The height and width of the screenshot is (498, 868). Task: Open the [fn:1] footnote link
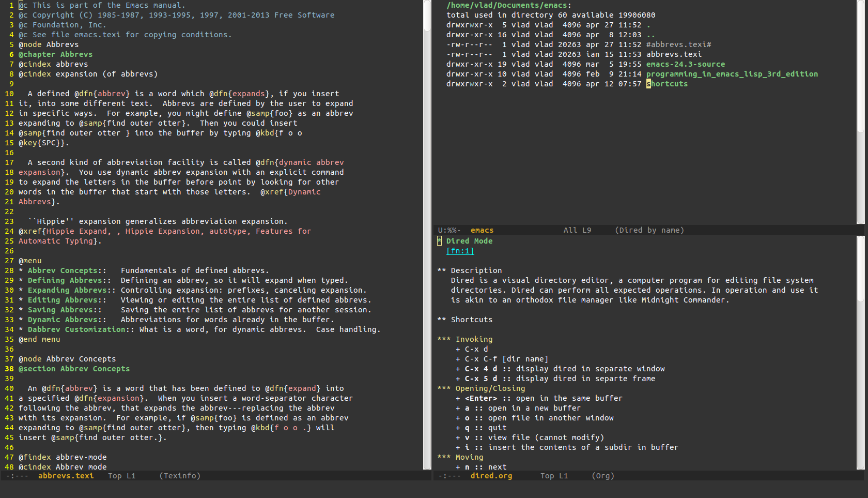coord(460,251)
